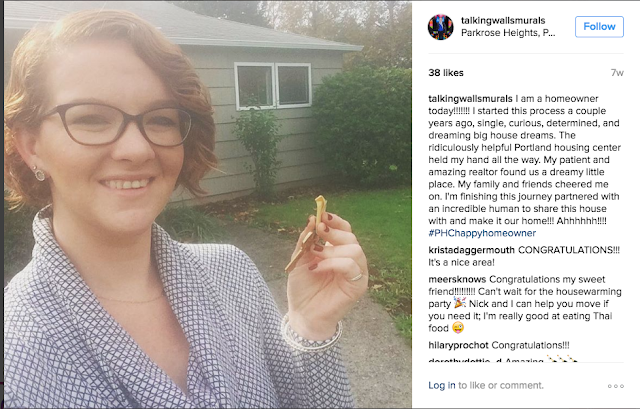The height and width of the screenshot is (409, 640).
Task: Open talkingwallsmurals username in the header
Action: [503, 20]
